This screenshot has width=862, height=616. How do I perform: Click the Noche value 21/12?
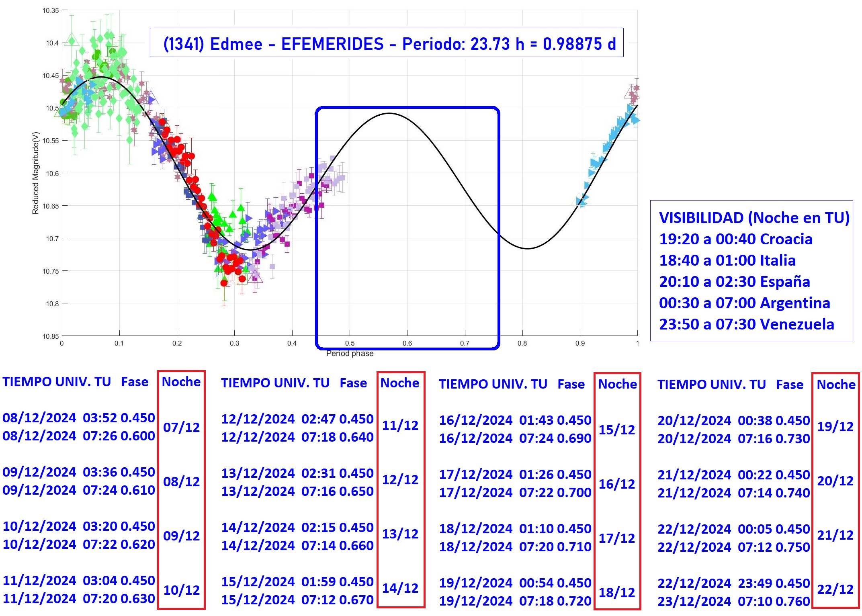pos(835,535)
